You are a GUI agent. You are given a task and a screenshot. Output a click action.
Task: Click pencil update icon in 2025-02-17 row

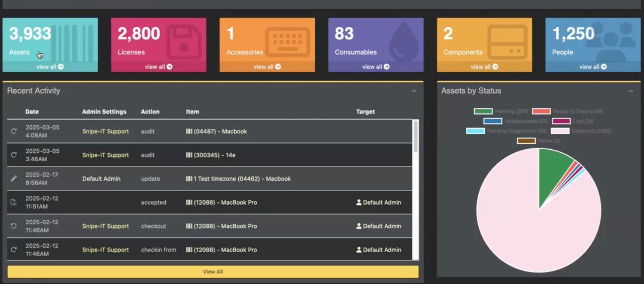pyautogui.click(x=14, y=178)
